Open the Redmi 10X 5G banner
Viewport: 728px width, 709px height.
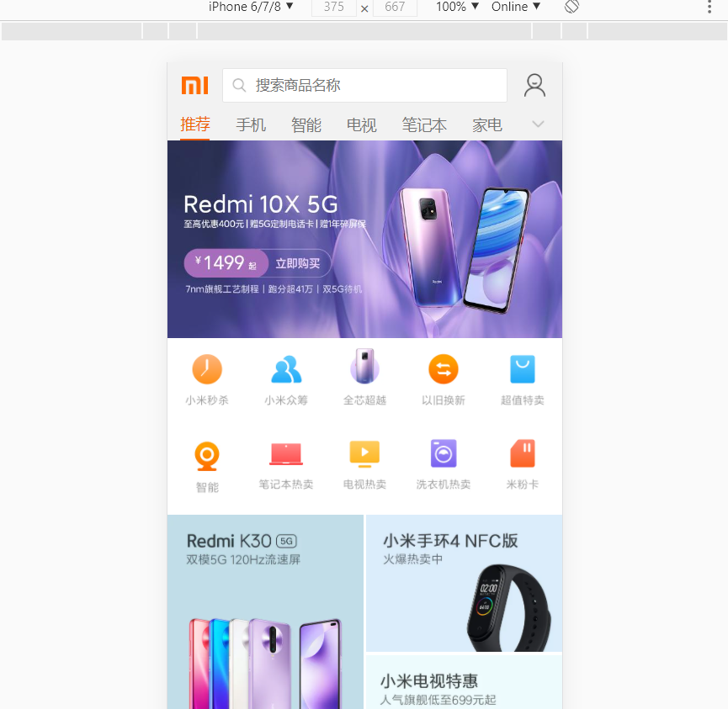click(x=364, y=239)
